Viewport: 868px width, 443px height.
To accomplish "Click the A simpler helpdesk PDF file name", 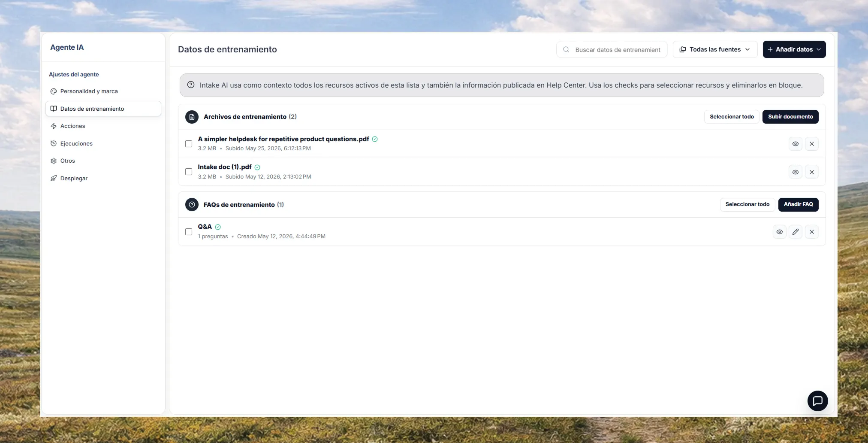I will [x=283, y=139].
